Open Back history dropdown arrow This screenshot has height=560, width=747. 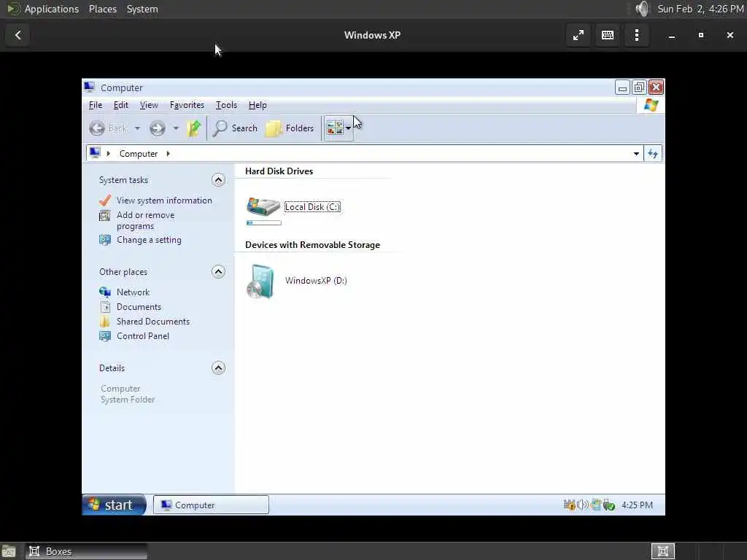click(x=137, y=128)
